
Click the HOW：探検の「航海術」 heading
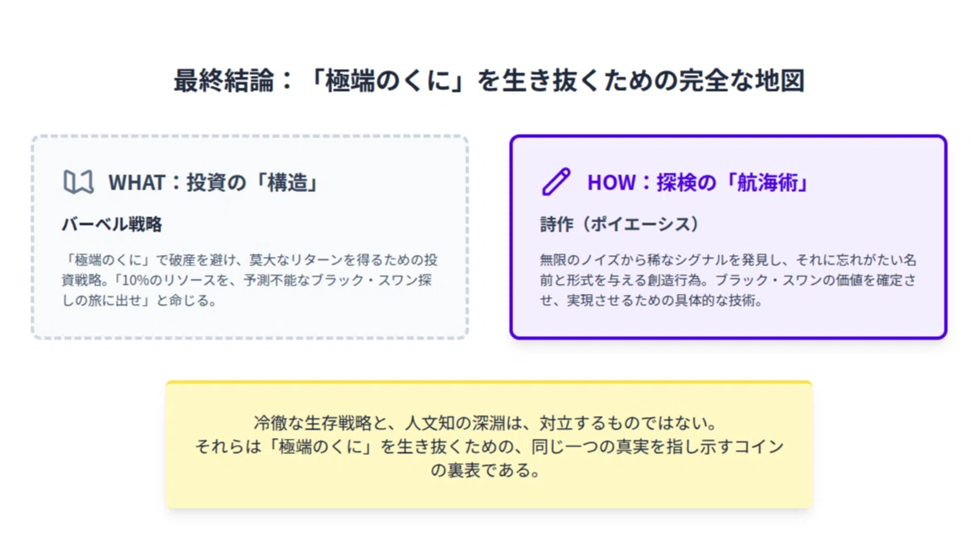[x=699, y=183]
